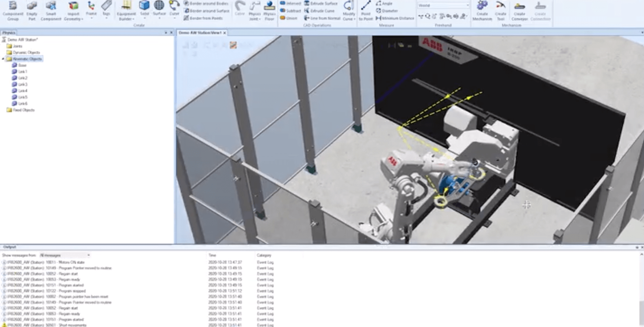Click the Component Group icon
The image size is (644, 327).
[x=13, y=10]
